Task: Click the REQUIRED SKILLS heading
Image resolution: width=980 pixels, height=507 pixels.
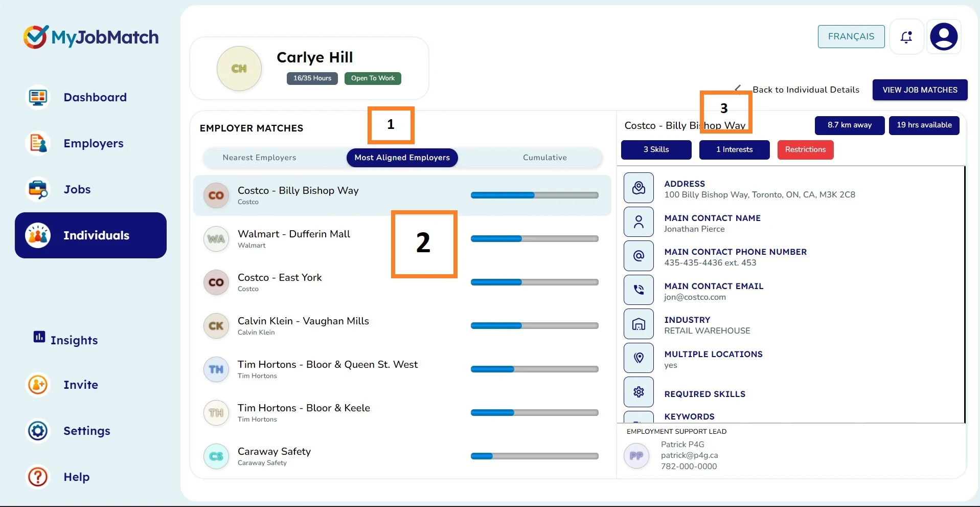Action: [x=704, y=394]
